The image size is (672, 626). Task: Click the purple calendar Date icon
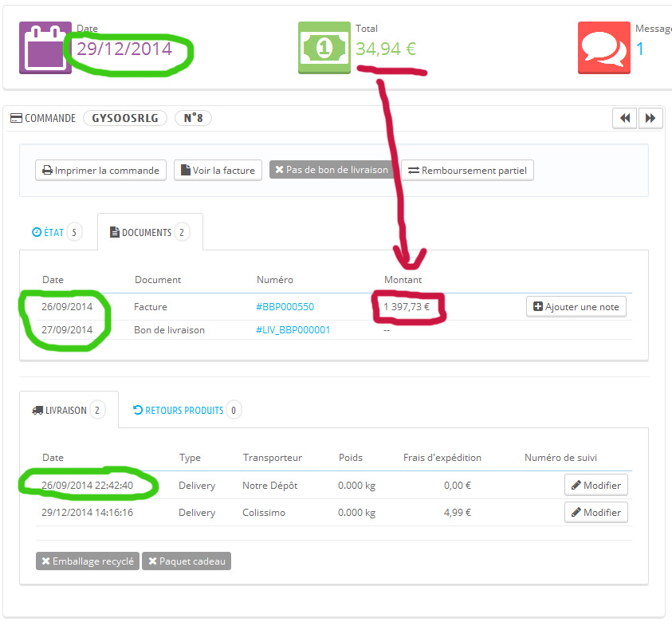tap(45, 48)
